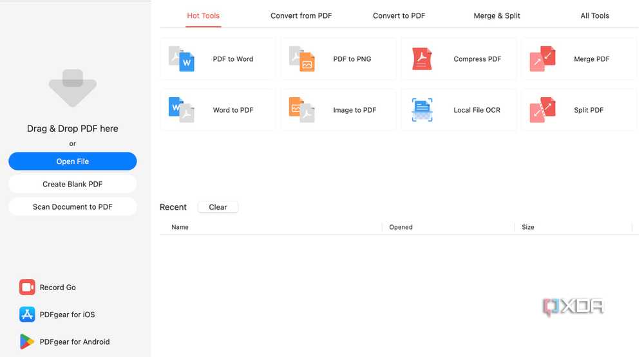The height and width of the screenshot is (357, 644).
Task: Click Create Blank PDF button
Action: point(73,184)
